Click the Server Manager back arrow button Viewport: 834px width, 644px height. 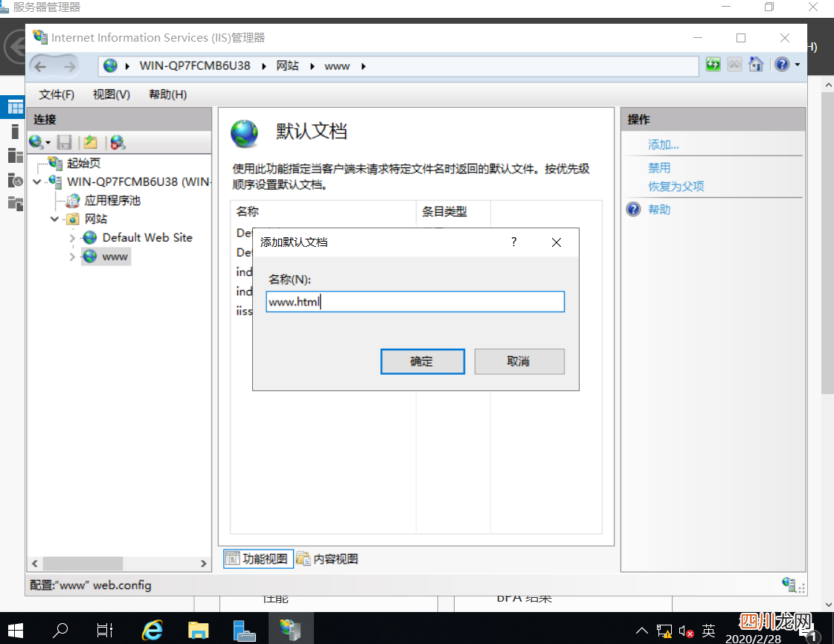pos(14,46)
